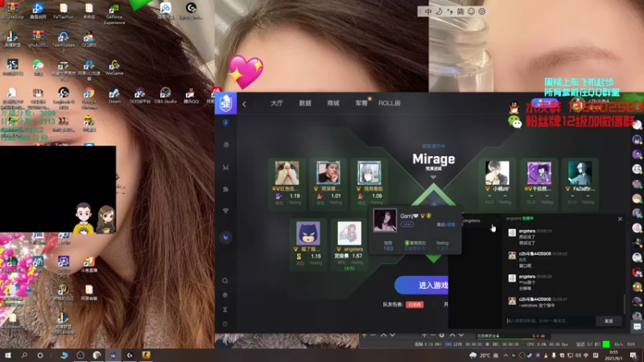Open the chat bubble icon in friends bar
Image resolution: width=644 pixels, height=362 pixels.
pyautogui.click(x=637, y=327)
